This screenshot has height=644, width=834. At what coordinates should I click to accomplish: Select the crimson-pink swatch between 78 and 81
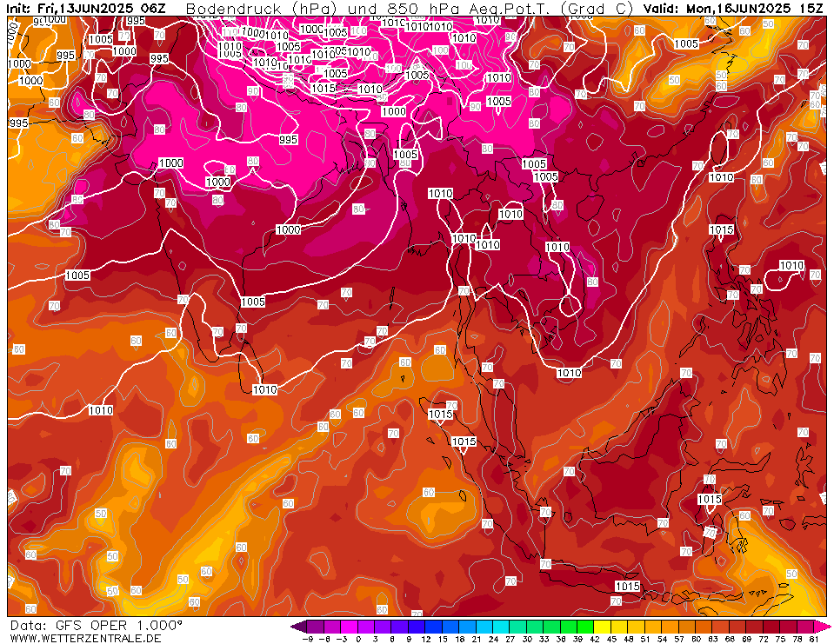[805, 626]
